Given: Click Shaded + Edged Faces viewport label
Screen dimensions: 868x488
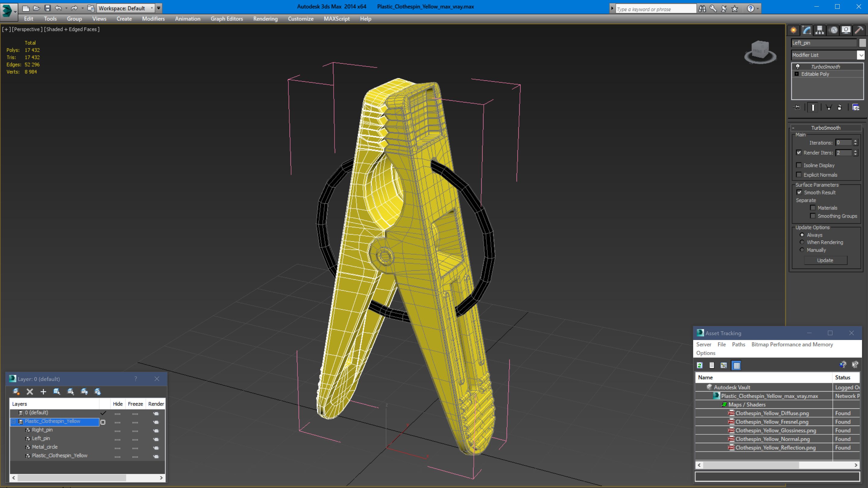Looking at the screenshot, I should click(71, 29).
